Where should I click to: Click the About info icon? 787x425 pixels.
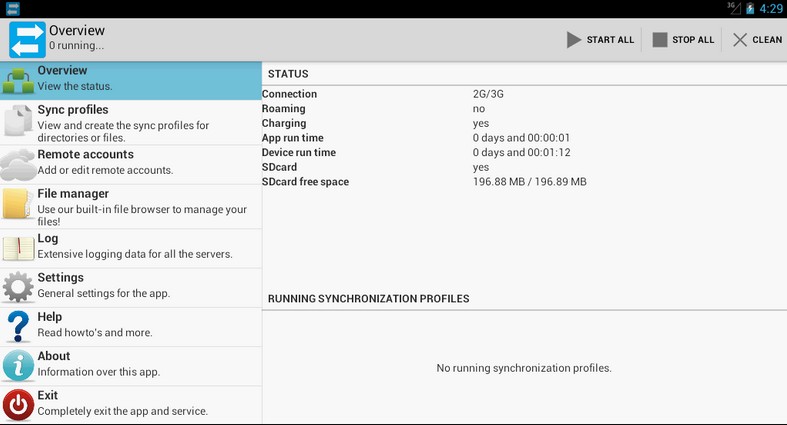[18, 365]
